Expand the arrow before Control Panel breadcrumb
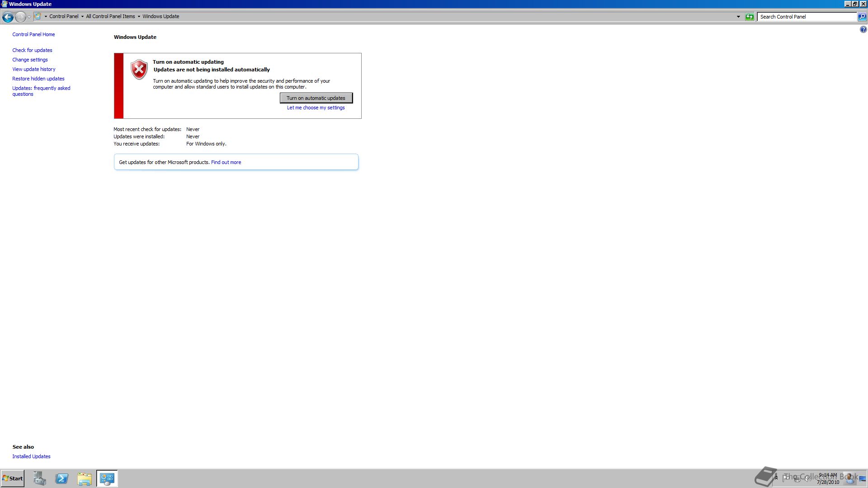 pyautogui.click(x=46, y=16)
